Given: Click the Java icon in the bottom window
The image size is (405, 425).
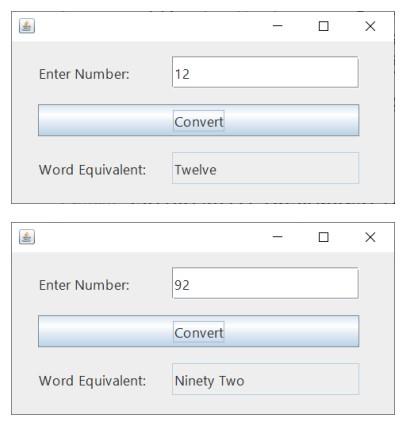Looking at the screenshot, I should click(27, 237).
